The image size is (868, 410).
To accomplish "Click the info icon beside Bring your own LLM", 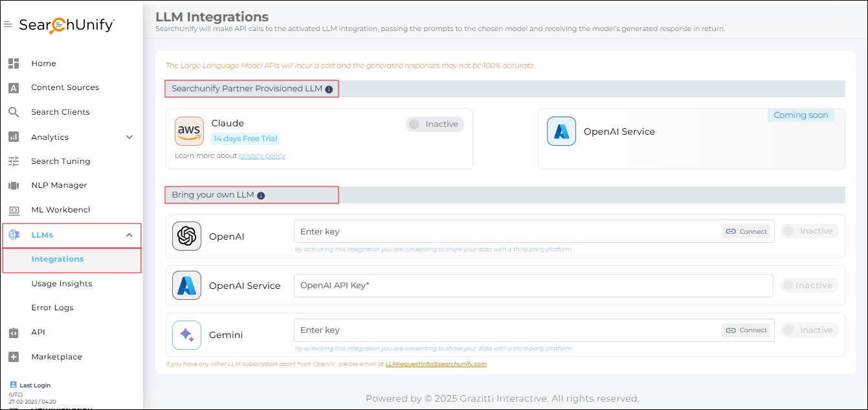I will click(261, 196).
